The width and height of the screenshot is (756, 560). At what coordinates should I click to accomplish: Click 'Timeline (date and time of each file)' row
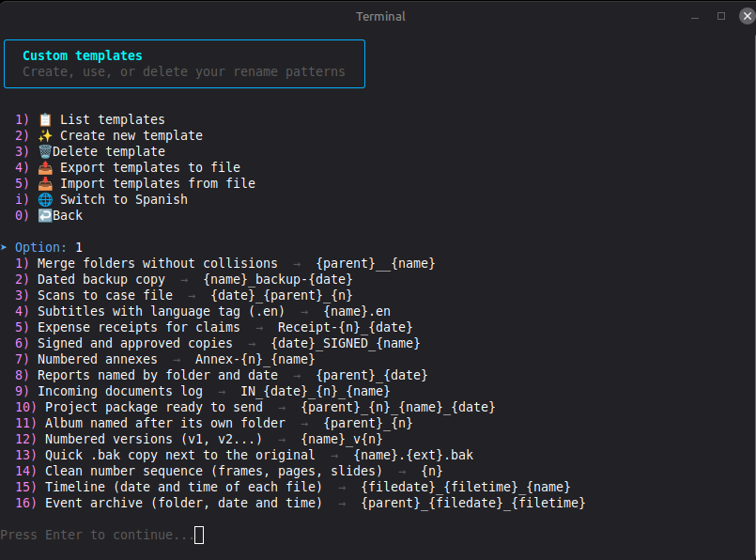coord(293,486)
